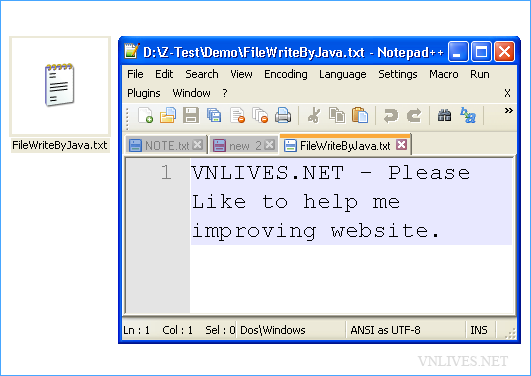Image resolution: width=531 pixels, height=376 pixels.
Task: Expand the toolbar overflow chevron
Action: click(508, 110)
